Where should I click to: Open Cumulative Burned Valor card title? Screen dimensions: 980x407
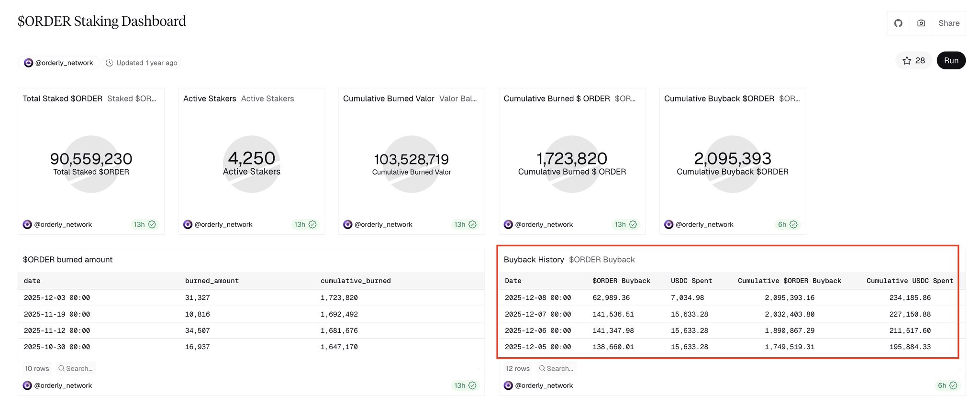(x=388, y=99)
